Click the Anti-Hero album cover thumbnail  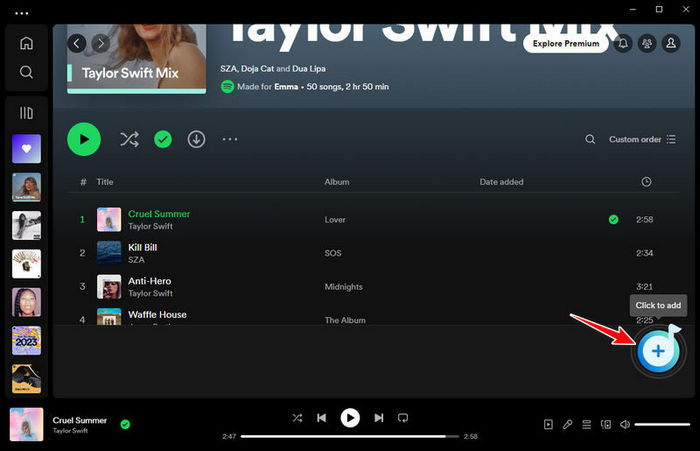[x=109, y=286]
